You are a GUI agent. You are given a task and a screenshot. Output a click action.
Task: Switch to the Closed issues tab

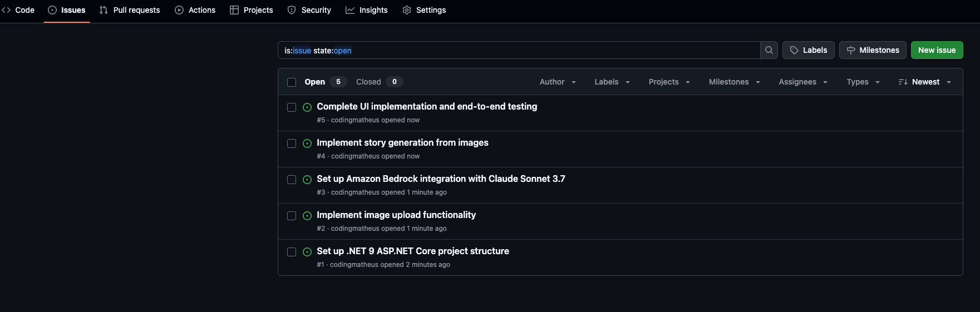368,82
